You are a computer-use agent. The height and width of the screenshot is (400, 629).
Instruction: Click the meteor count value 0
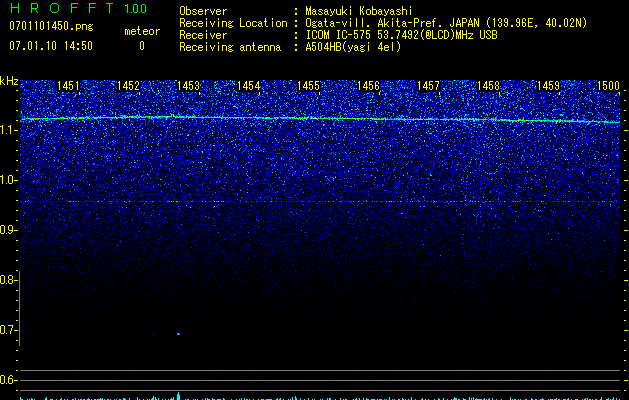click(142, 46)
